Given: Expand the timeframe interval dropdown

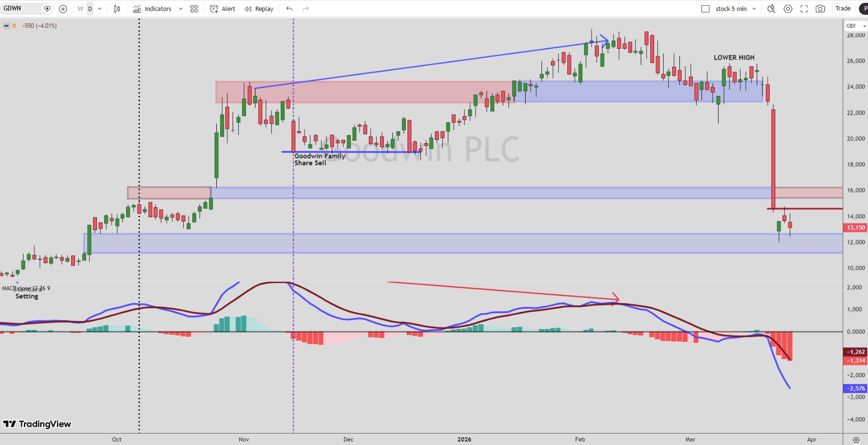Looking at the screenshot, I should tap(100, 9).
